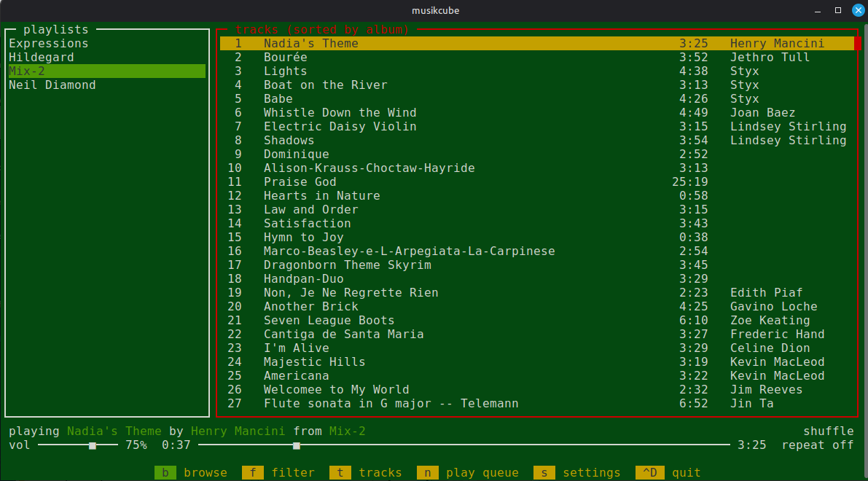Select track Non, Je Ne Regrette Rien

pos(537,293)
